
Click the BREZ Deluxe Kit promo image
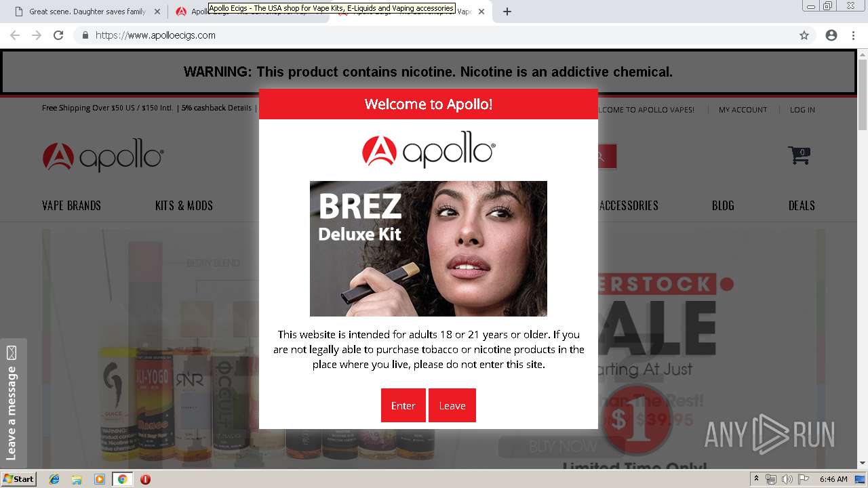click(x=429, y=249)
